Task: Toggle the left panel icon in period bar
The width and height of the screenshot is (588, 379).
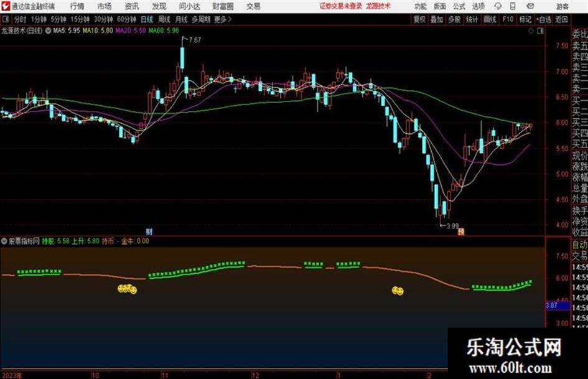Action: (x=6, y=19)
